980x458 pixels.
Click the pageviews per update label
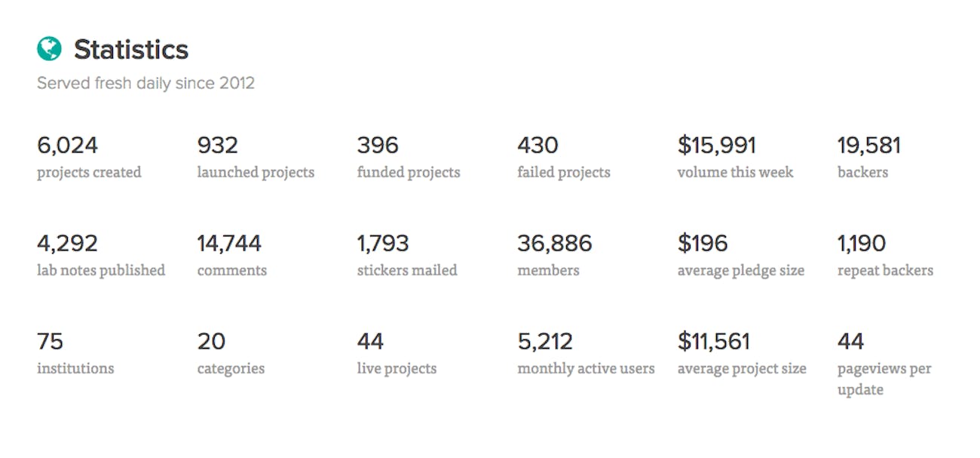click(x=884, y=379)
